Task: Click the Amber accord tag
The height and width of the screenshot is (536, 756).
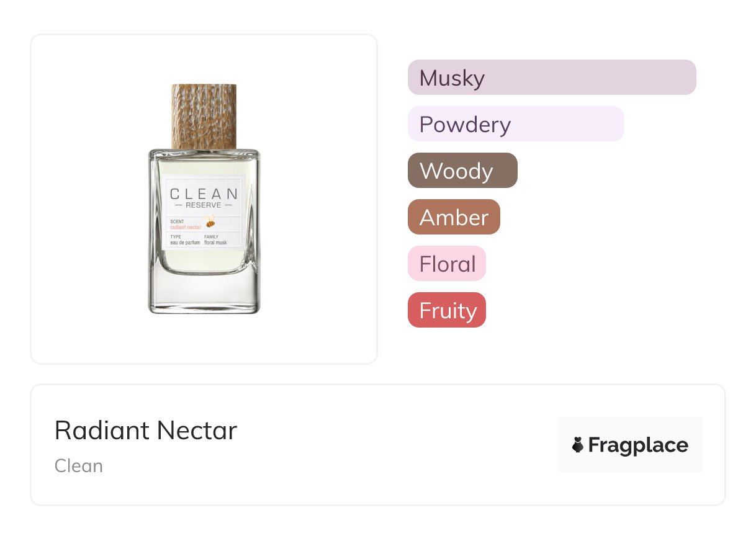Action: (x=453, y=217)
